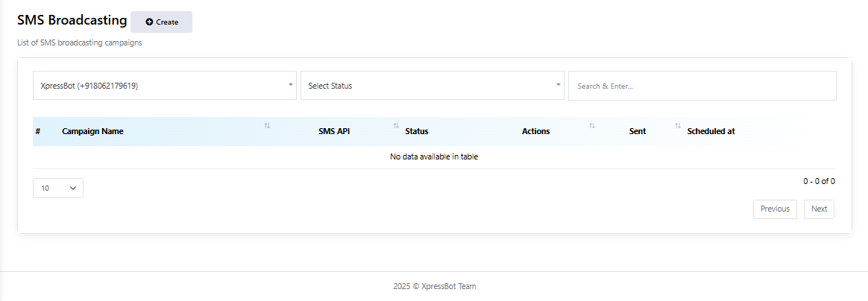Click the Actions column header label
The image size is (868, 301).
point(535,131)
